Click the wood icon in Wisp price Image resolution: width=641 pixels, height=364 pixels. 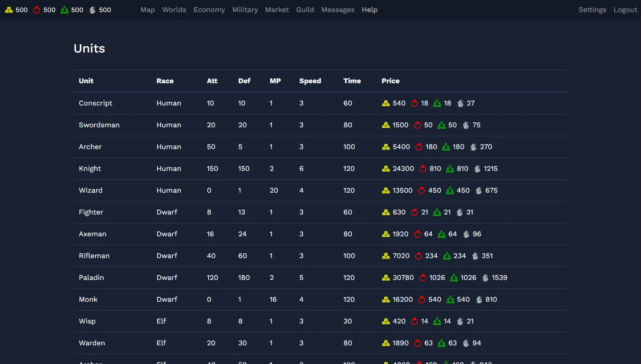(x=437, y=321)
